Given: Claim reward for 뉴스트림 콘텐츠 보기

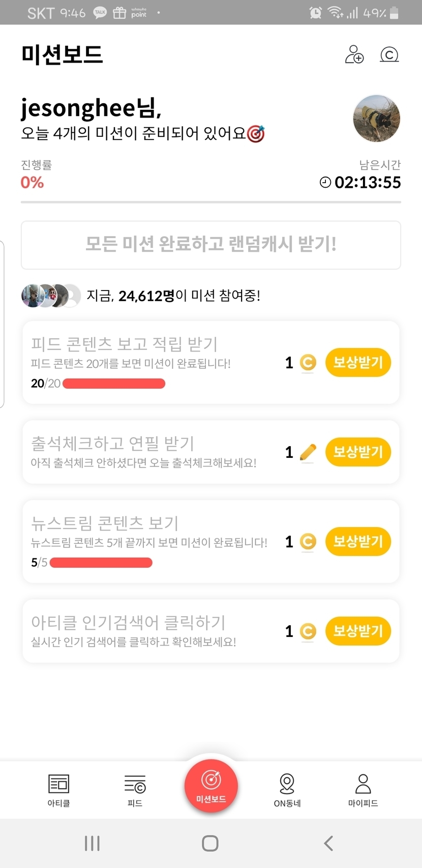Looking at the screenshot, I should (x=358, y=541).
